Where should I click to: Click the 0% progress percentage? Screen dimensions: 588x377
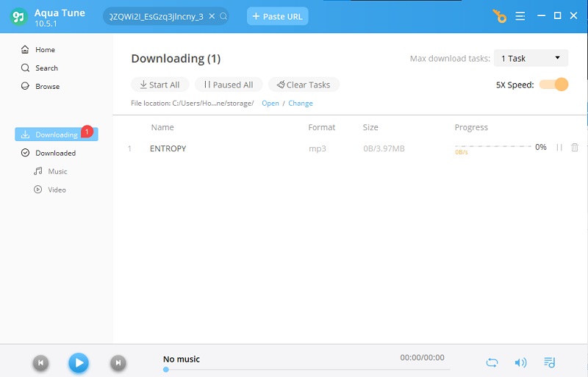[541, 147]
